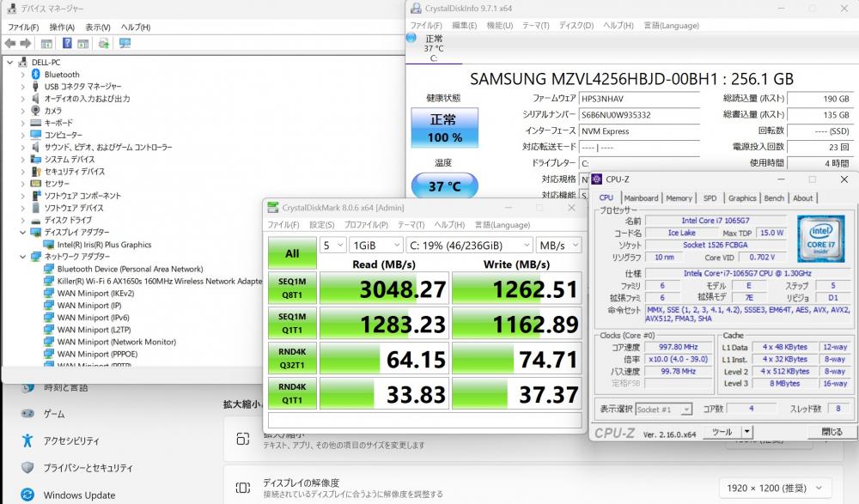Click the scan for hardware changes monitor icon
The width and height of the screenshot is (859, 504).
[125, 43]
